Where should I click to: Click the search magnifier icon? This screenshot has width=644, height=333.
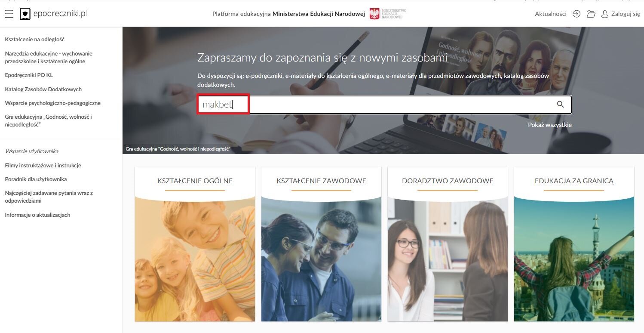560,105
